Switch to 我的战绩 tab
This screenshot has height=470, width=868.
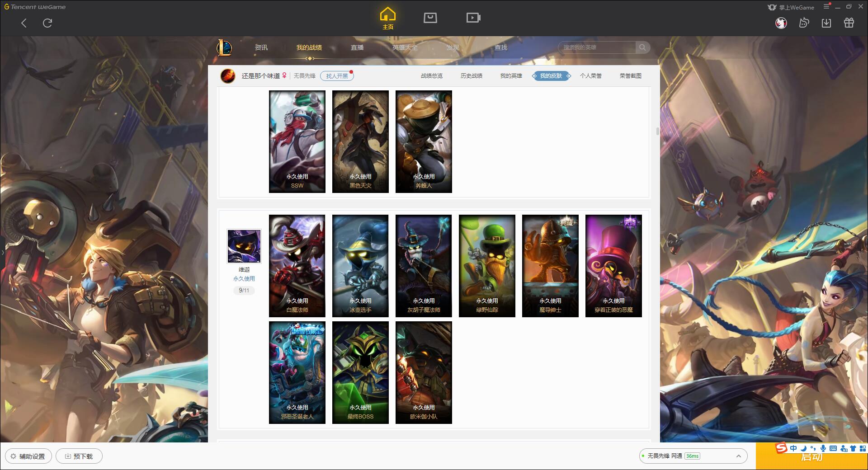[x=309, y=47]
